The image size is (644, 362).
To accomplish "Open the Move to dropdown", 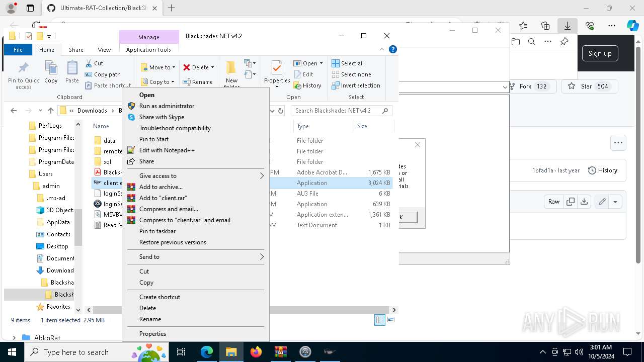I will click(158, 67).
